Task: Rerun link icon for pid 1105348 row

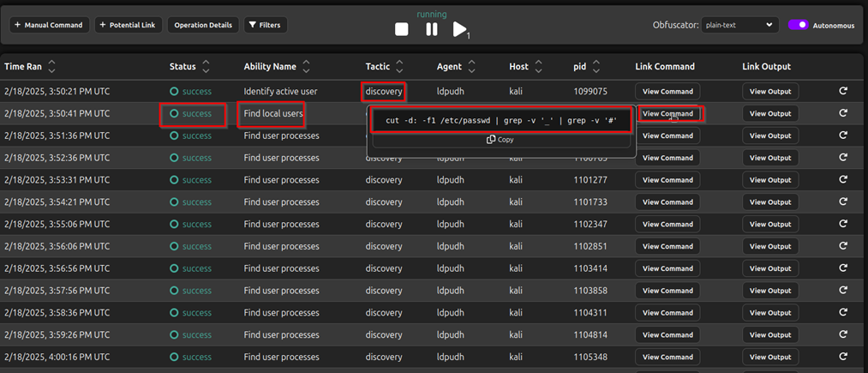Action: (x=843, y=357)
